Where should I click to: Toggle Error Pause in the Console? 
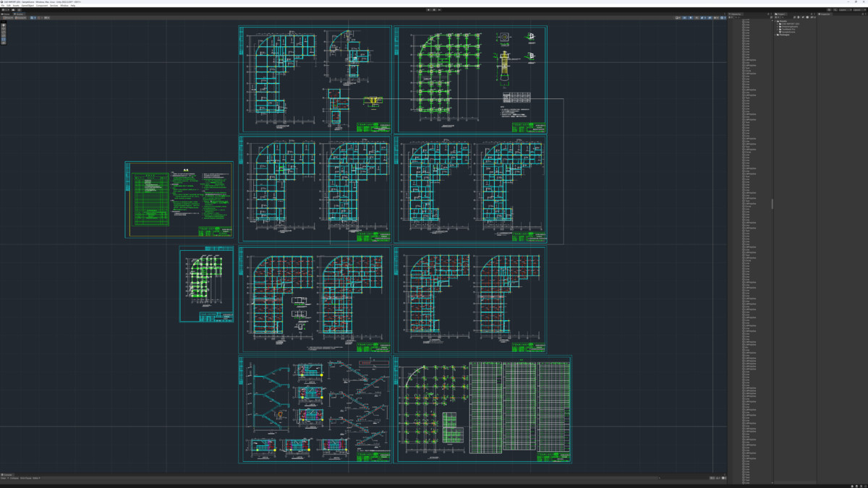point(25,478)
